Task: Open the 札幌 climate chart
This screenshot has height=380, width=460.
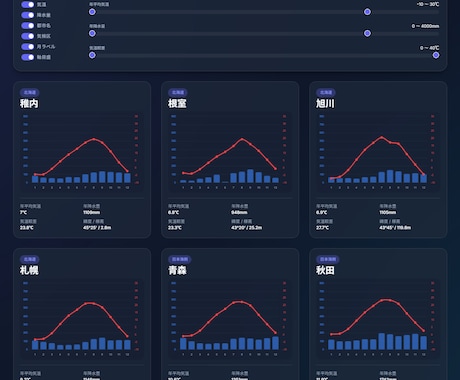Action: coord(82,319)
